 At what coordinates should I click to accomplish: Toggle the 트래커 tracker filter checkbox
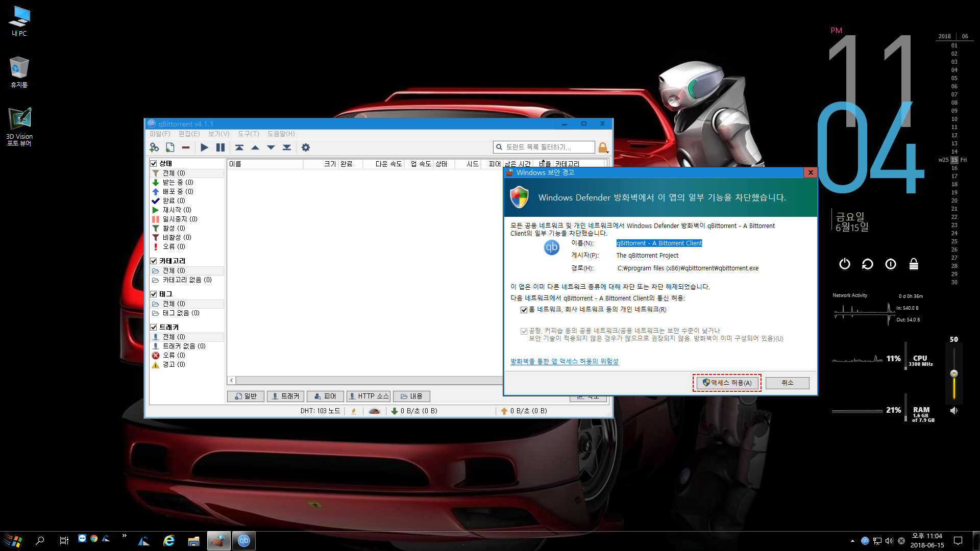(x=153, y=328)
